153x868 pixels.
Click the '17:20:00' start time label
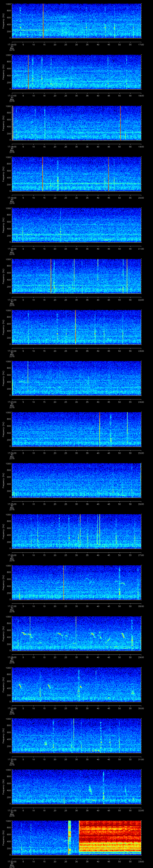[x=12, y=249]
